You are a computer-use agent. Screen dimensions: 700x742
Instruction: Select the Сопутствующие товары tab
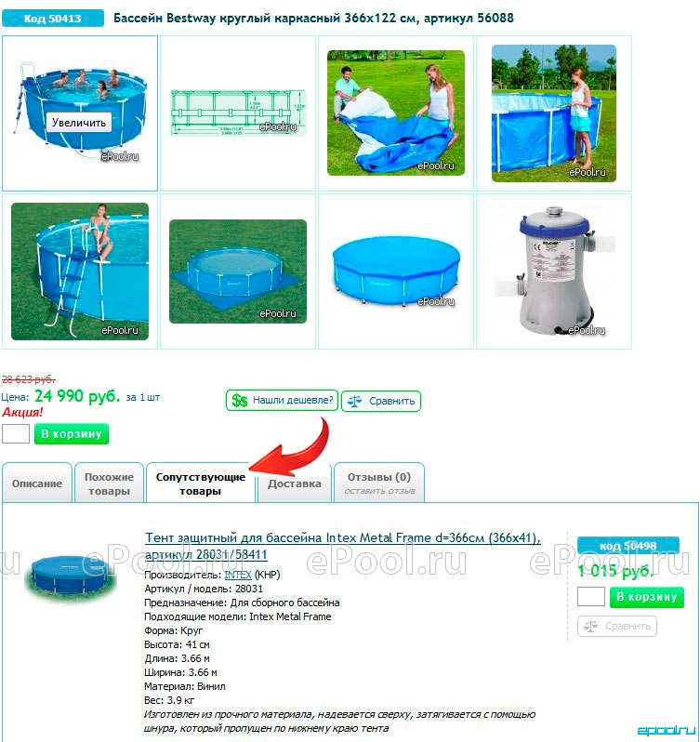coord(201,484)
